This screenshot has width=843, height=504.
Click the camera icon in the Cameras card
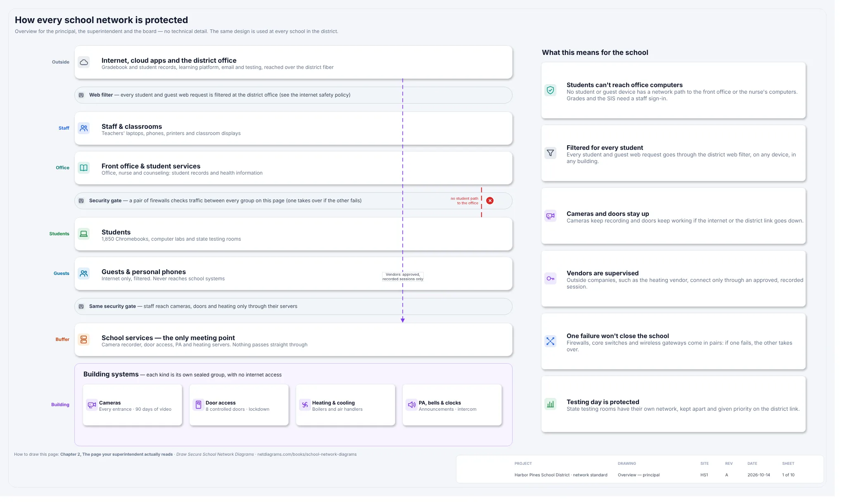pos(92,405)
